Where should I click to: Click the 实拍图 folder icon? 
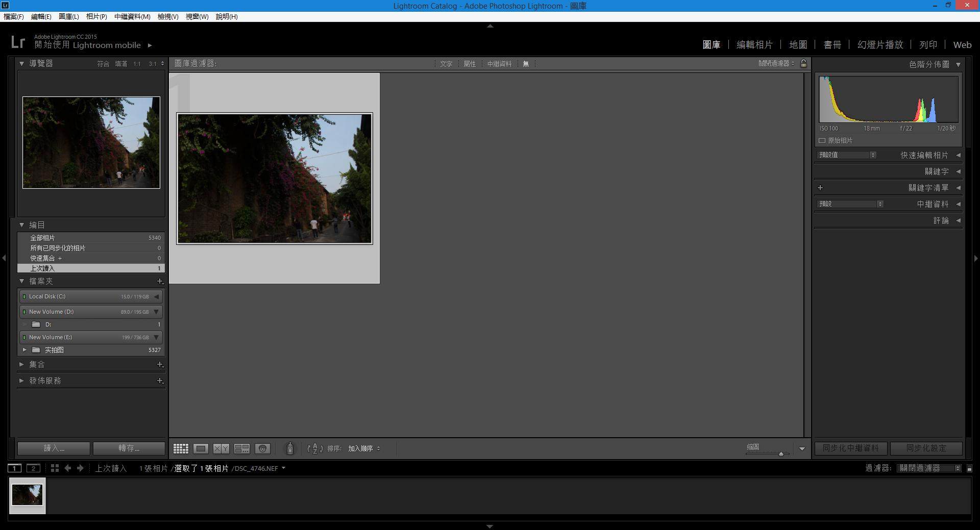click(36, 350)
